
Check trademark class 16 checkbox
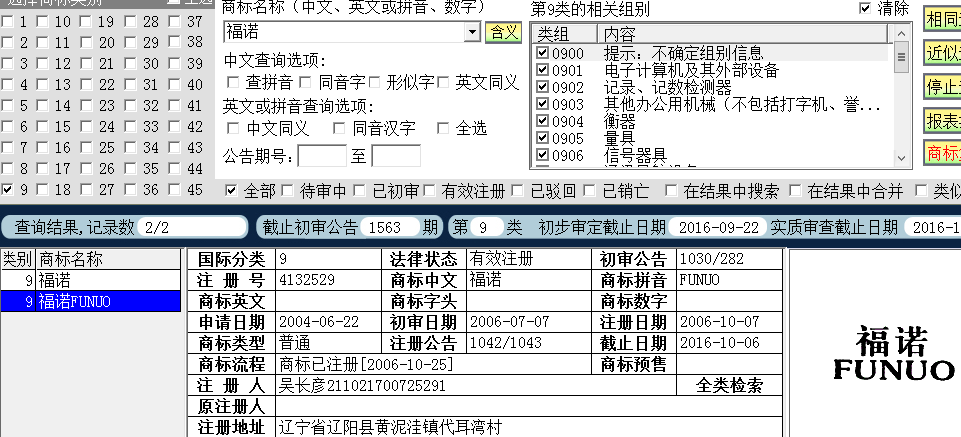42,148
